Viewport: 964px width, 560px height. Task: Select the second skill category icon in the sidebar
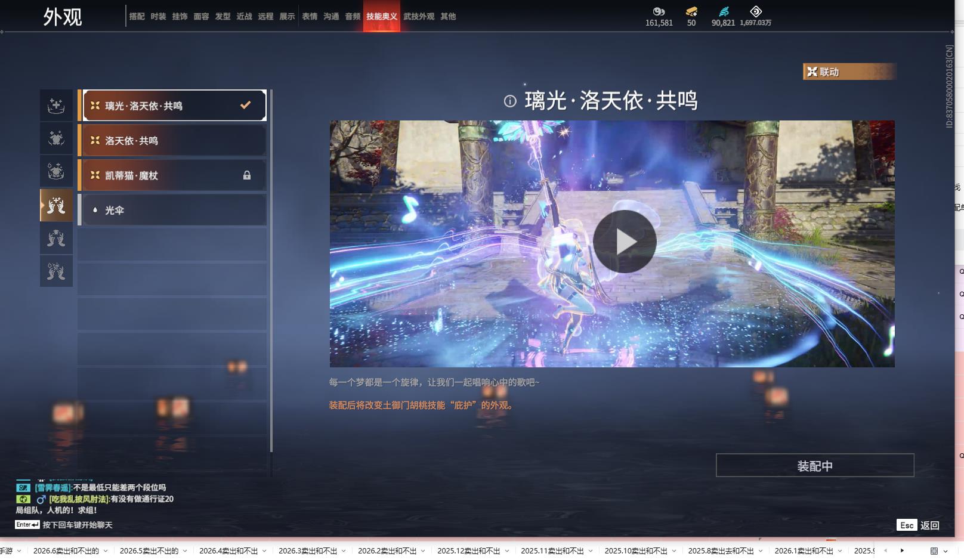click(x=56, y=139)
